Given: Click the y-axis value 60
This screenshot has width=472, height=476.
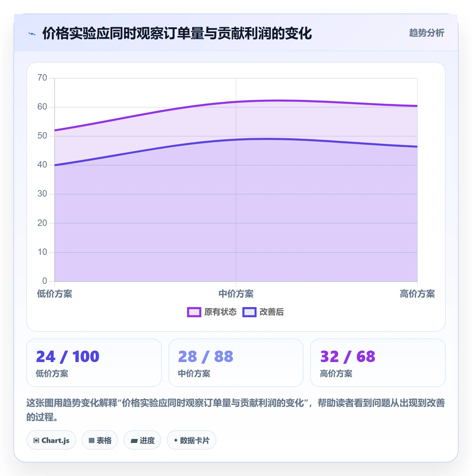Looking at the screenshot, I should pos(42,107).
